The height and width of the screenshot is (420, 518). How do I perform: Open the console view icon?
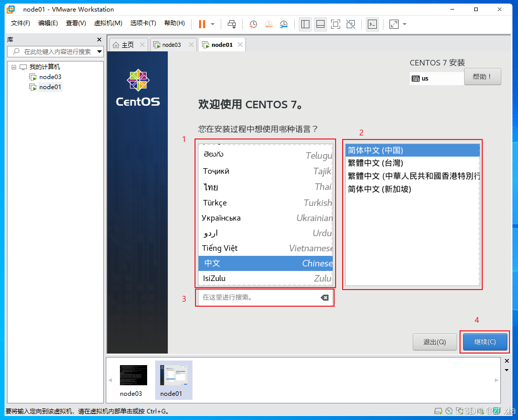[372, 24]
